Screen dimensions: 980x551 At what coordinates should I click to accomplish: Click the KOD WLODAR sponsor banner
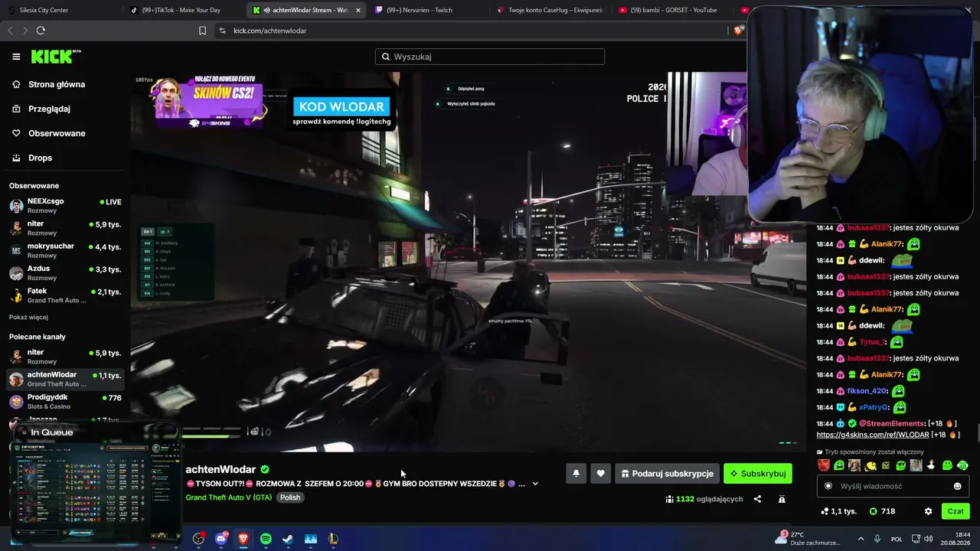click(x=341, y=112)
